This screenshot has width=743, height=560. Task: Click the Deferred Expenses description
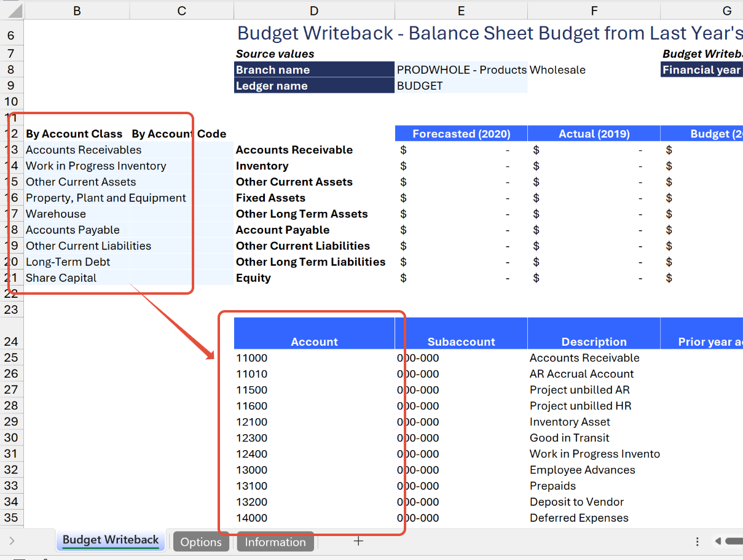(579, 518)
